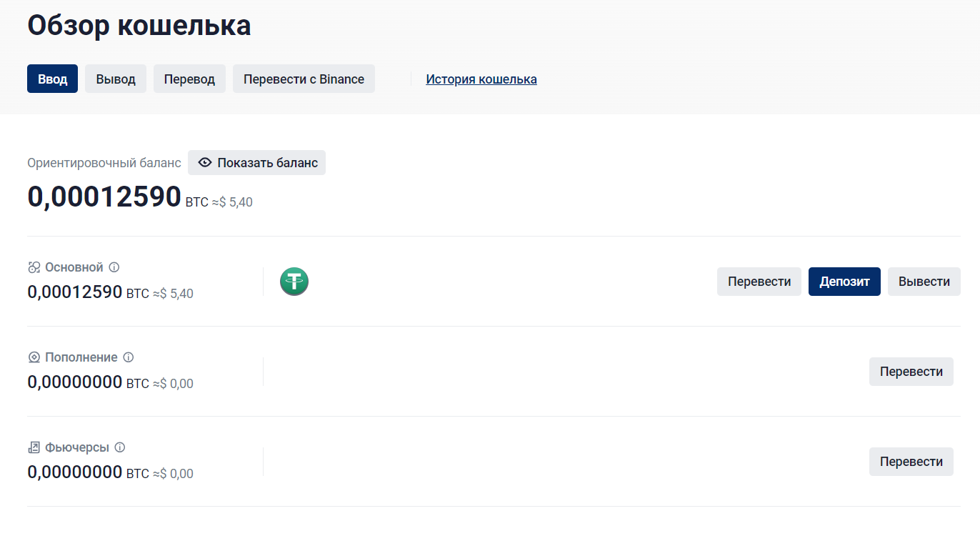
Task: Click the Обзор кошелька heading
Action: [139, 26]
